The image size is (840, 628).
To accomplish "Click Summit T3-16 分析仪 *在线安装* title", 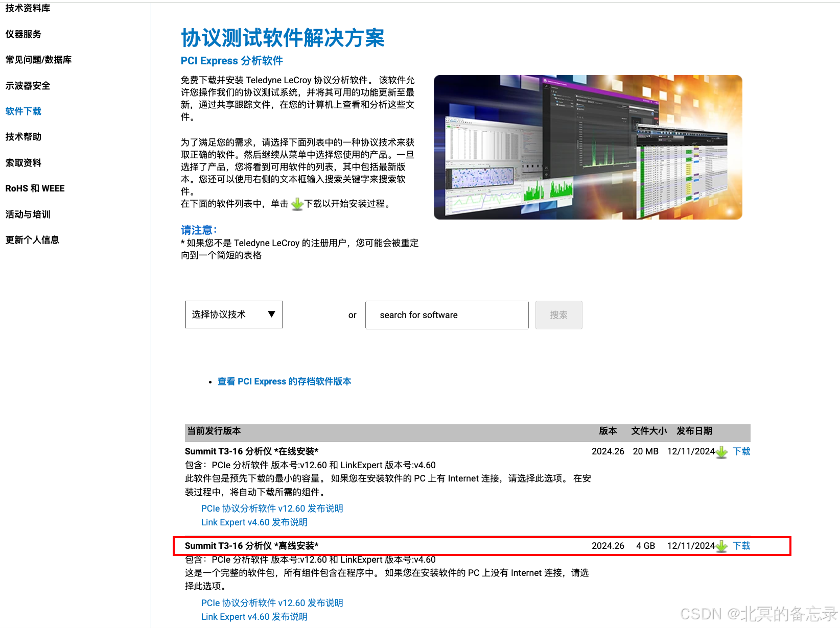I will point(251,451).
